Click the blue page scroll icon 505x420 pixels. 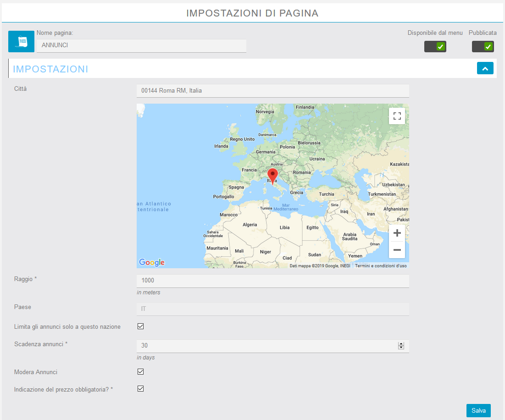(21, 42)
